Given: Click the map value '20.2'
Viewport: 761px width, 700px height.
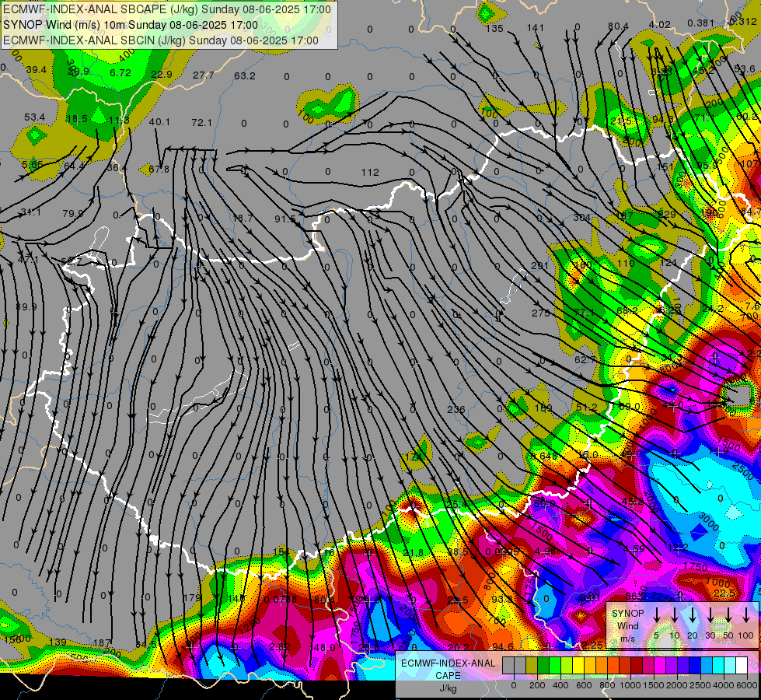Looking at the screenshot, I should (458, 647).
